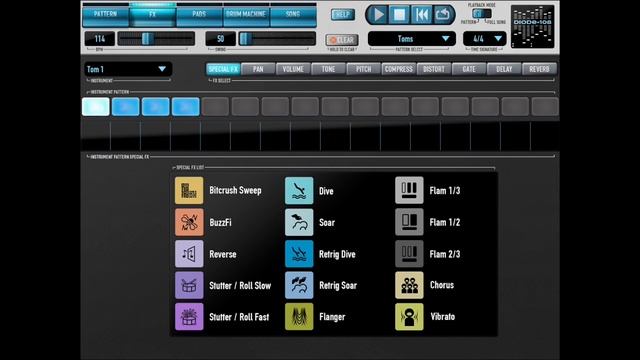The width and height of the screenshot is (640, 360).
Task: Select the Delay FX tab
Action: pos(504,69)
